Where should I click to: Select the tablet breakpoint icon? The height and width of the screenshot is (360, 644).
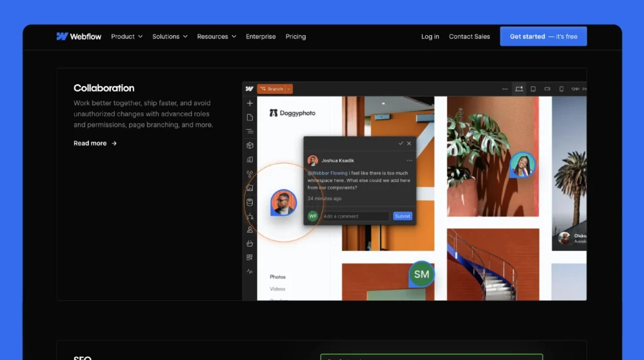pyautogui.click(x=533, y=89)
